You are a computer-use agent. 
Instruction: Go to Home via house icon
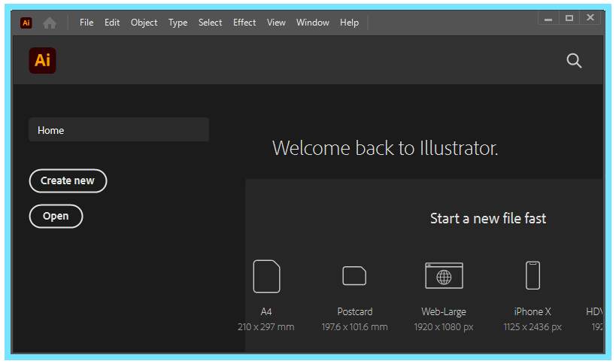[x=50, y=23]
